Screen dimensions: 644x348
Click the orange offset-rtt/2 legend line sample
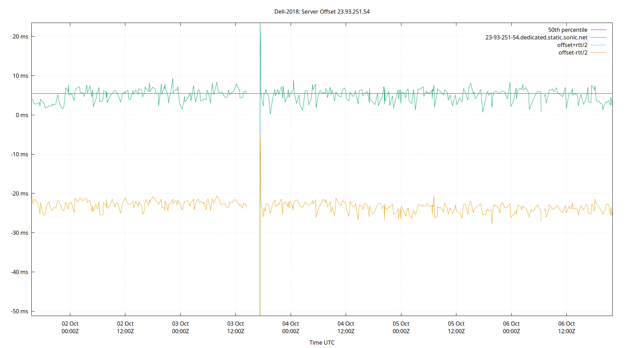click(x=598, y=53)
